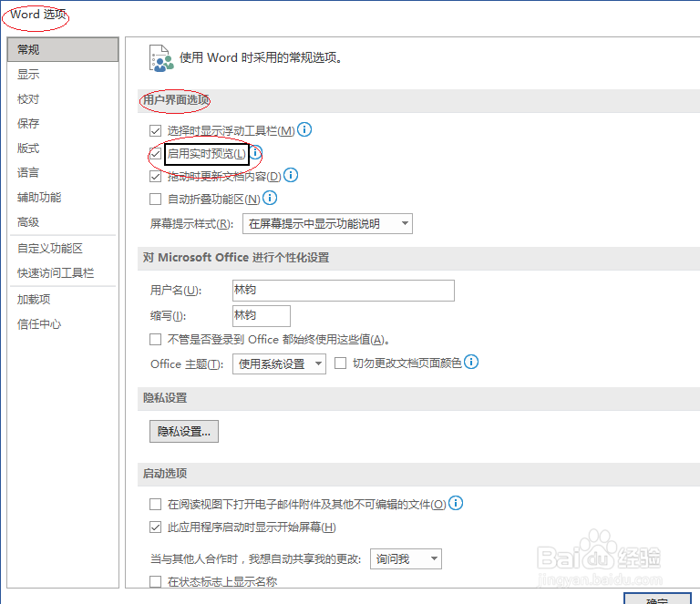Click into 缩写 text field
This screenshot has height=604, width=700.
262,316
